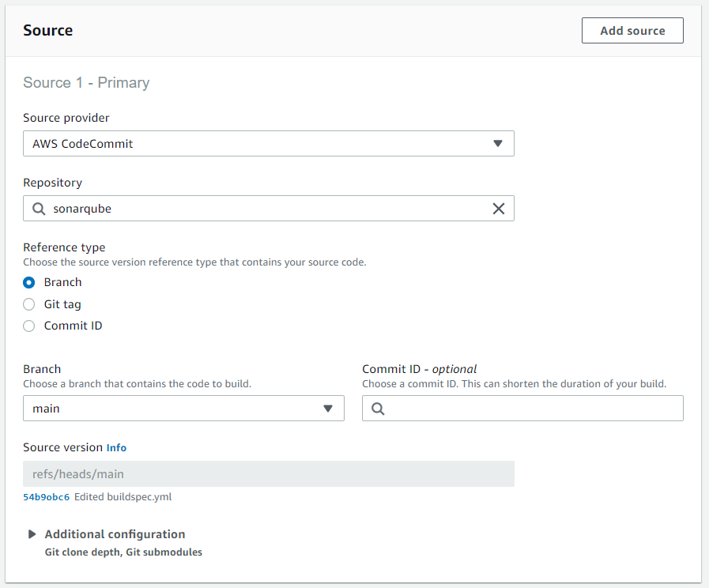The width and height of the screenshot is (709, 588).
Task: Open the Info link beside Source version
Action: [116, 447]
